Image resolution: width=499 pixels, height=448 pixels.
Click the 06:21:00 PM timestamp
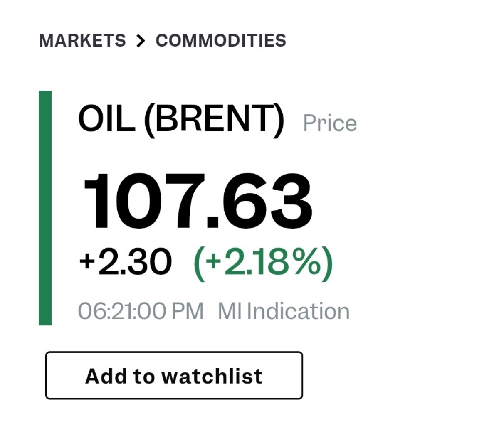pos(141,311)
